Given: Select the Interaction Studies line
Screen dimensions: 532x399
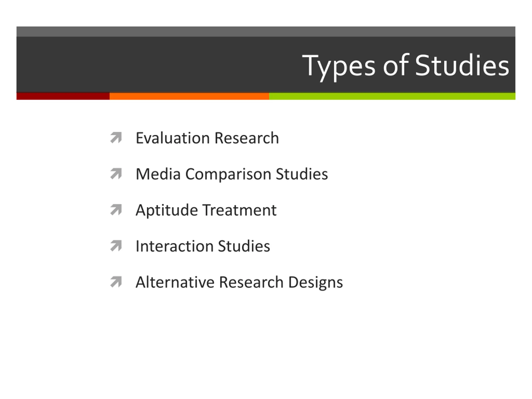Looking at the screenshot, I should pos(203,246).
